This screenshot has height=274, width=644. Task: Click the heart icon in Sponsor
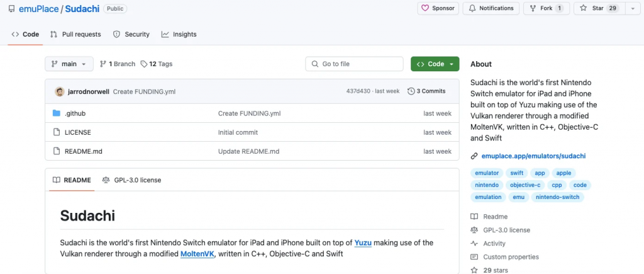[x=425, y=8]
